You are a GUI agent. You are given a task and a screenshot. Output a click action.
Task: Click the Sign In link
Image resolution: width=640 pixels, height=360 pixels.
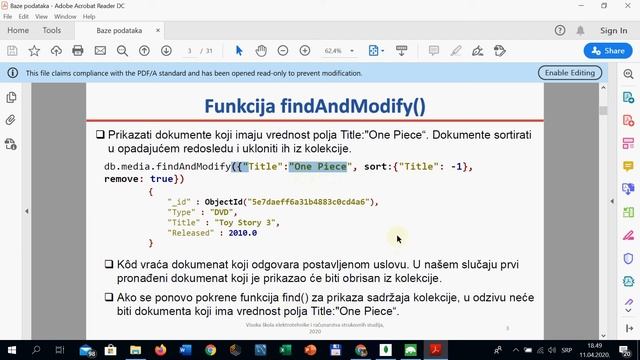[613, 31]
